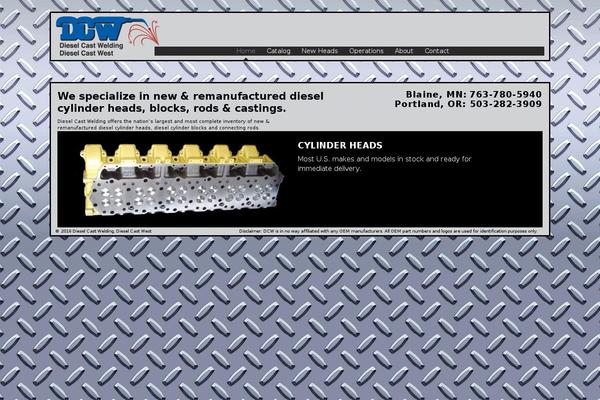Image resolution: width=600 pixels, height=400 pixels.
Task: Click the 'We specialize in new & remanufactured' headline
Action: click(x=191, y=102)
